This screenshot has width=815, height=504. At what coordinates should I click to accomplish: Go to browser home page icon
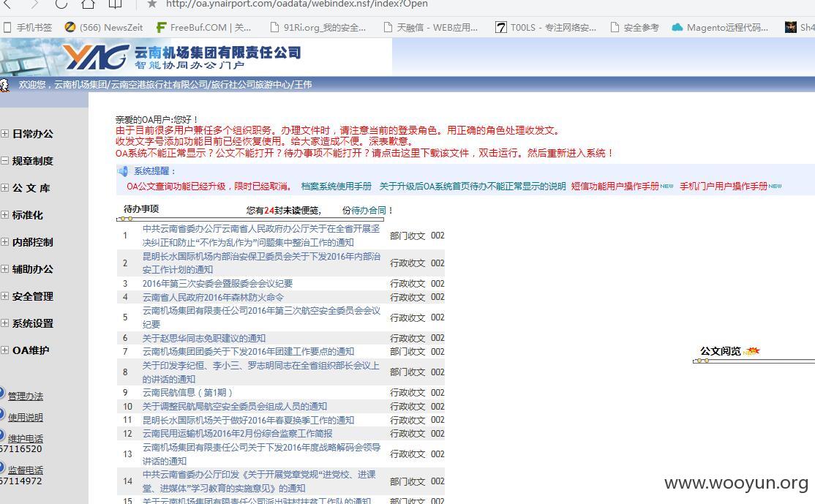89,4
